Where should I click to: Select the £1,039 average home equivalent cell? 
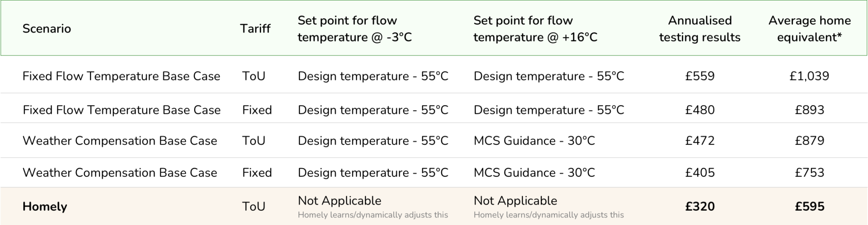tap(809, 76)
